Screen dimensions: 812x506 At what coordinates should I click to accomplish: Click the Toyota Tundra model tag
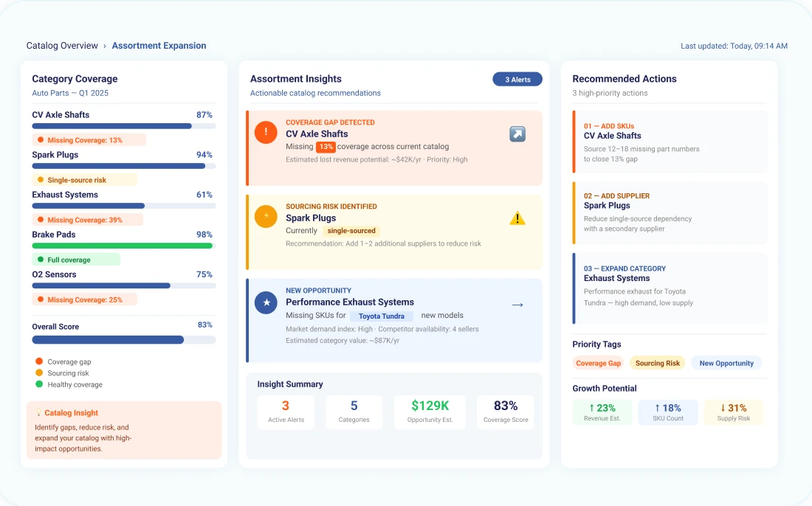381,316
